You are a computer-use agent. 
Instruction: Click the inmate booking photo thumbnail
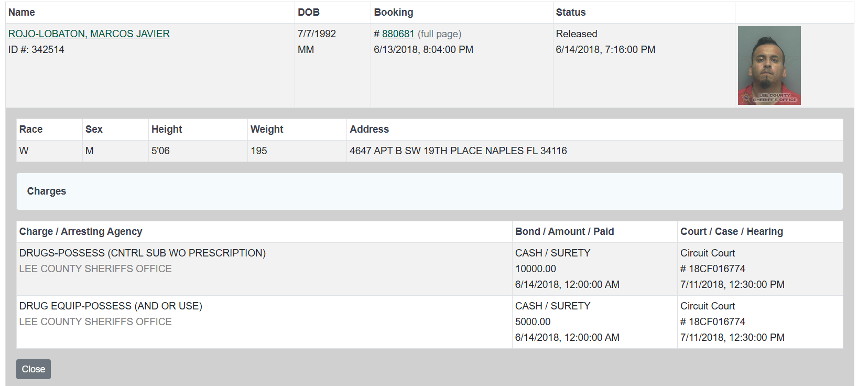click(769, 66)
